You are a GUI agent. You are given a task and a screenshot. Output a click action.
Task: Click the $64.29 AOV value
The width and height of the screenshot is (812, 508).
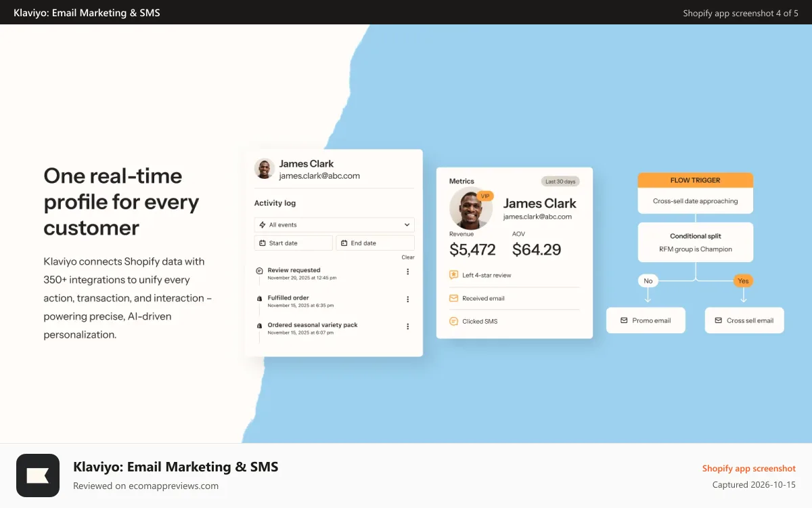(x=537, y=250)
